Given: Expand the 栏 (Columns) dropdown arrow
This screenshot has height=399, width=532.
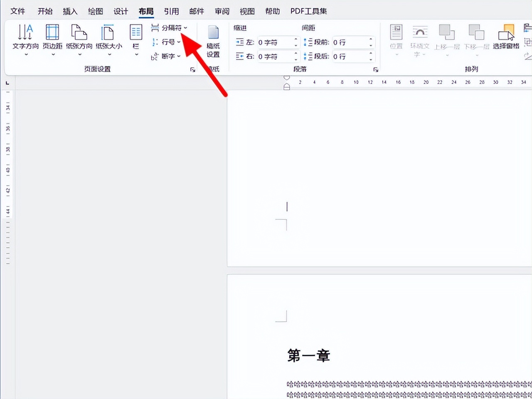Looking at the screenshot, I should [135, 53].
